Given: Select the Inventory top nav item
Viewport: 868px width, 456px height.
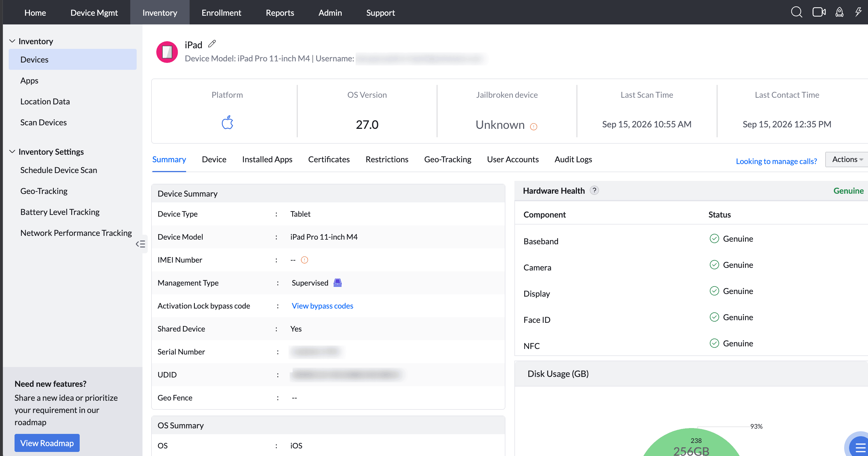Looking at the screenshot, I should tap(160, 13).
